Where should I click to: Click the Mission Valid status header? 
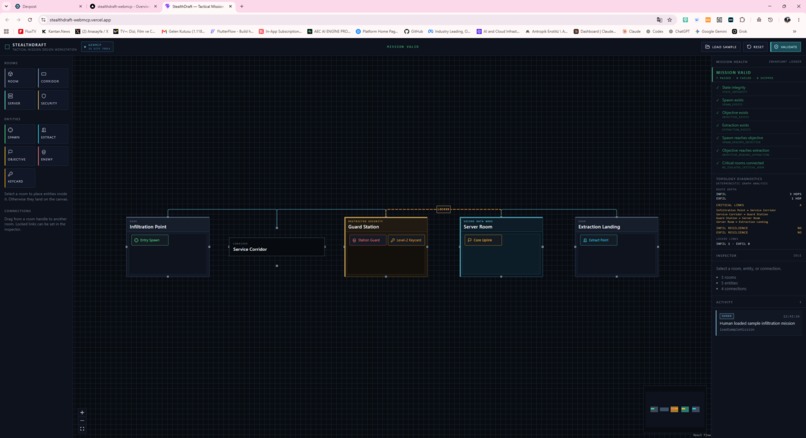(x=757, y=75)
